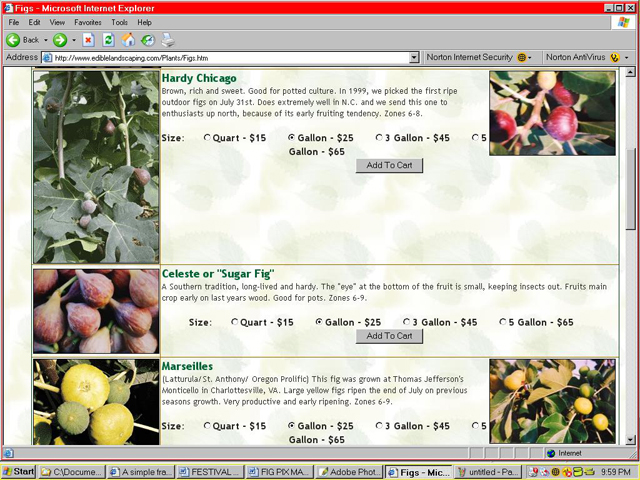The width and height of the screenshot is (640, 480).
Task: Select 3 Gallon - $45 for Hardy Chicago
Action: (379, 138)
